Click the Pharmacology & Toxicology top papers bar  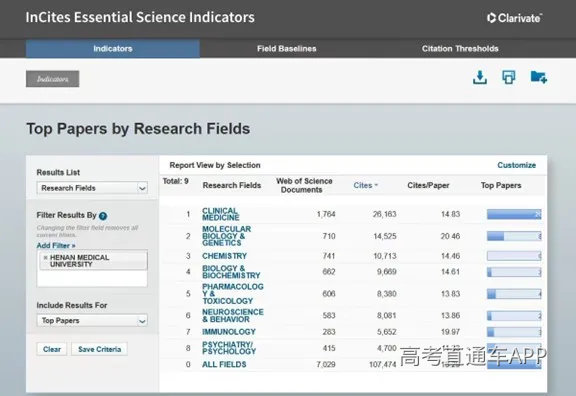(x=514, y=294)
